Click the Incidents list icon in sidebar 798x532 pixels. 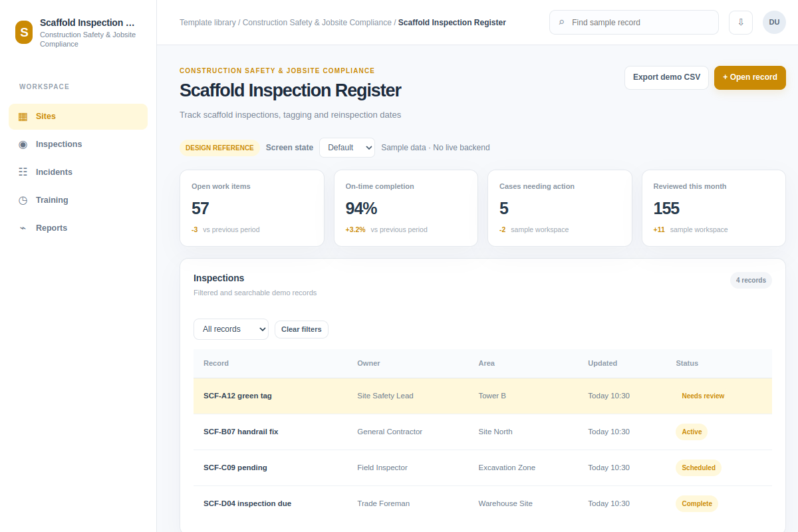[23, 172]
